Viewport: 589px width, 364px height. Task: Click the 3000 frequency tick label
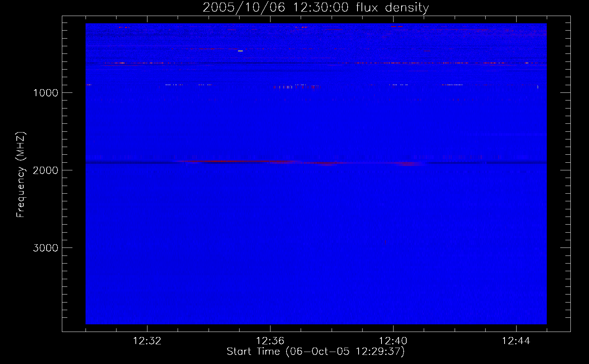pyautogui.click(x=46, y=248)
